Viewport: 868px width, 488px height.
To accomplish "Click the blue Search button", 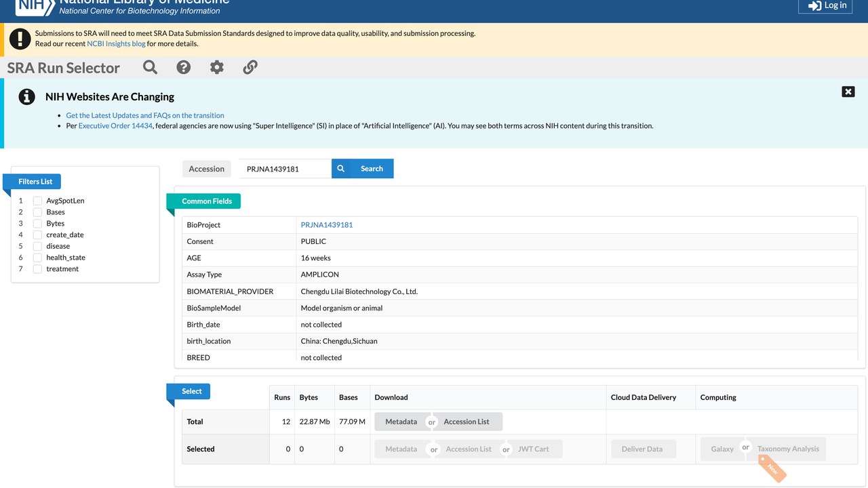I will click(x=363, y=169).
